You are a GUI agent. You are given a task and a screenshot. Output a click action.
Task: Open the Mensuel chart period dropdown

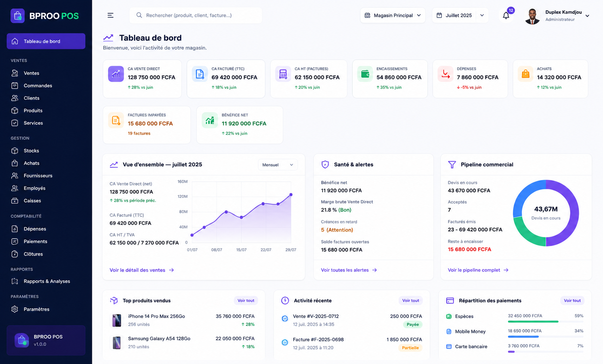coord(278,165)
